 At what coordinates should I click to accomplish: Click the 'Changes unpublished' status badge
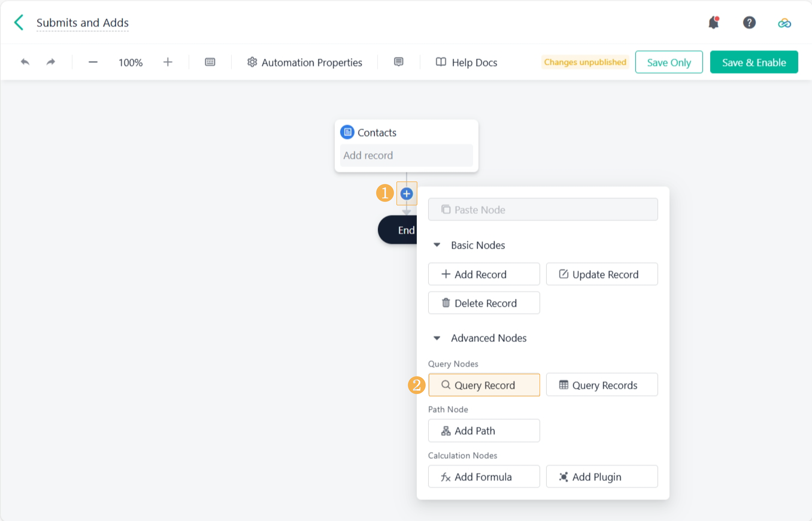click(585, 62)
